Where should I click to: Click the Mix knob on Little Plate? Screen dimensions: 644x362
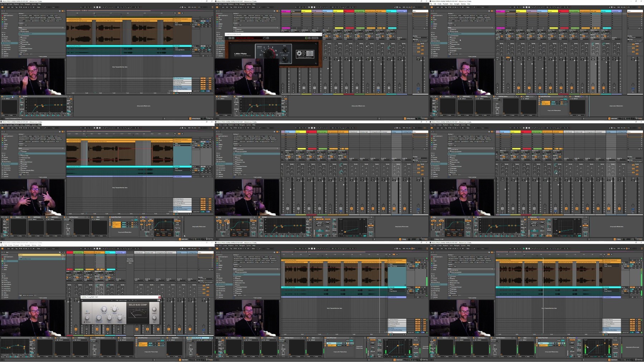click(285, 50)
